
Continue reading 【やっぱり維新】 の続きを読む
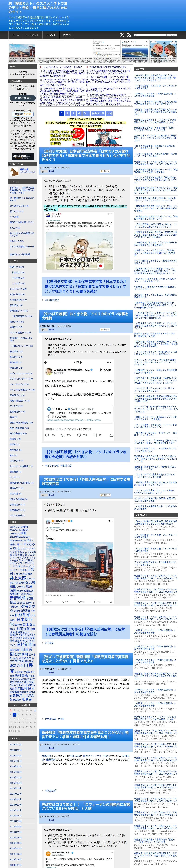coord(86,454)
